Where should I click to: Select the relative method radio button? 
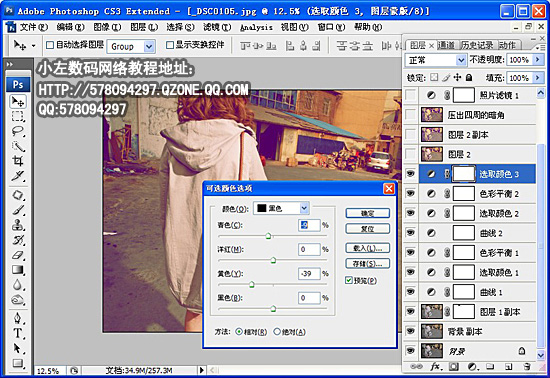tap(239, 331)
